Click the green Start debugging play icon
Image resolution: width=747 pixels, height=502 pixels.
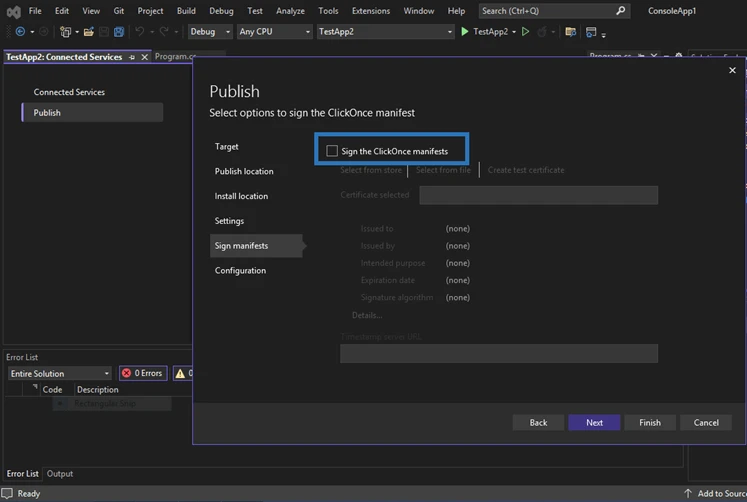(465, 32)
